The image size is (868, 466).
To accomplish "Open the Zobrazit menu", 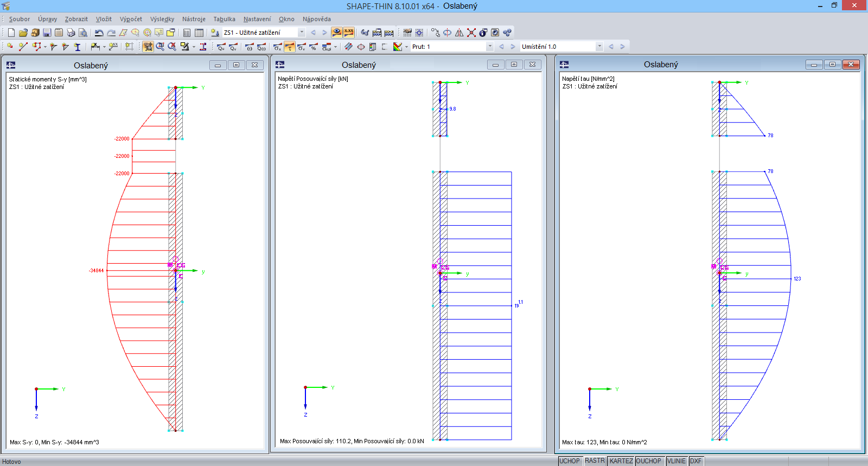I will (76, 19).
